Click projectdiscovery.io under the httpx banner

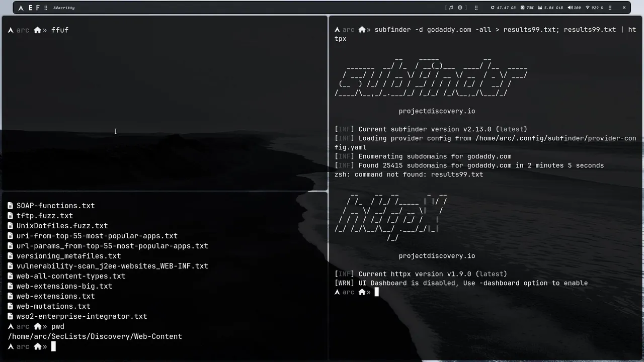(437, 256)
